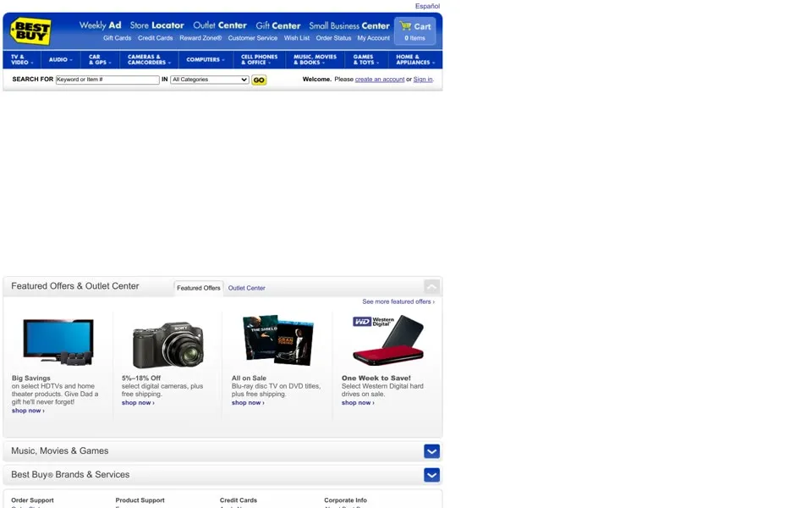Click the Credit Cards footer heading
This screenshot has height=508, width=812.
[x=239, y=500]
